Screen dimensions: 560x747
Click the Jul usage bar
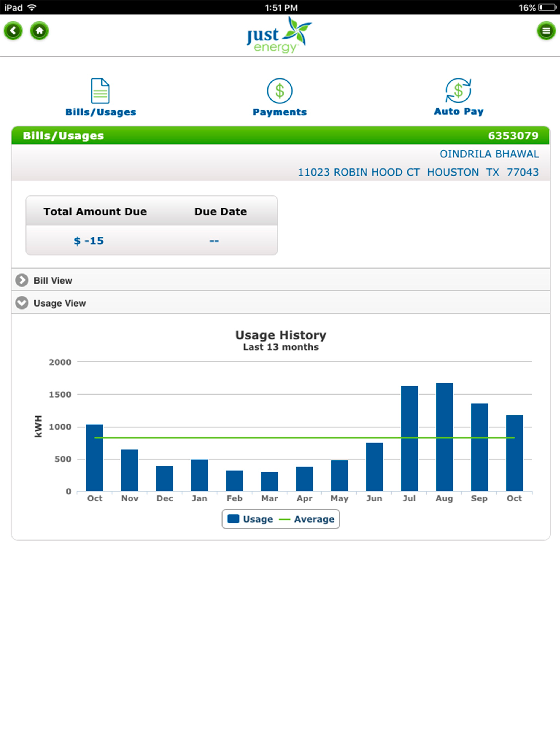[x=410, y=438]
